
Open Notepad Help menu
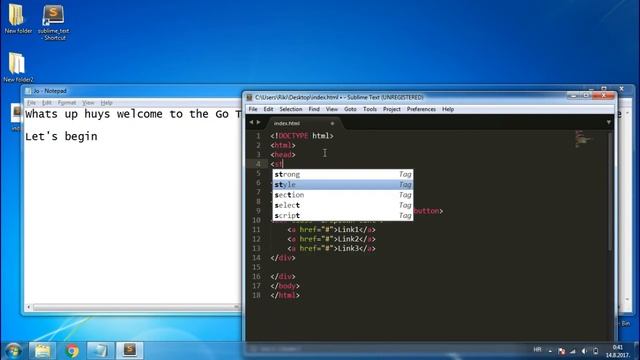point(107,103)
